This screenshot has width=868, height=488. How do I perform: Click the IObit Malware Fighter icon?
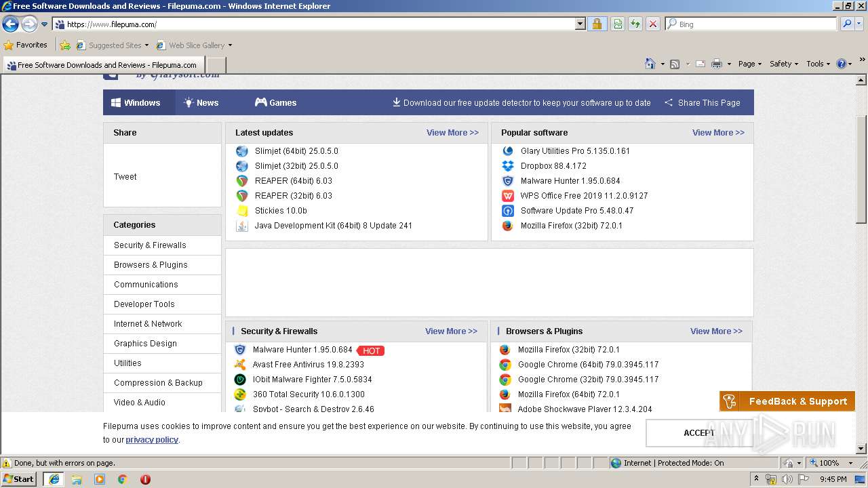pyautogui.click(x=240, y=380)
